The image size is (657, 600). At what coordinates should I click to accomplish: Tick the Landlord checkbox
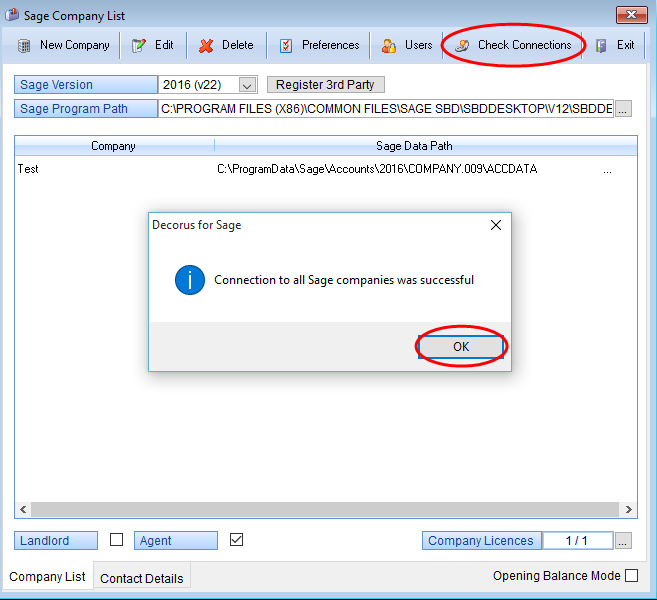tap(116, 540)
